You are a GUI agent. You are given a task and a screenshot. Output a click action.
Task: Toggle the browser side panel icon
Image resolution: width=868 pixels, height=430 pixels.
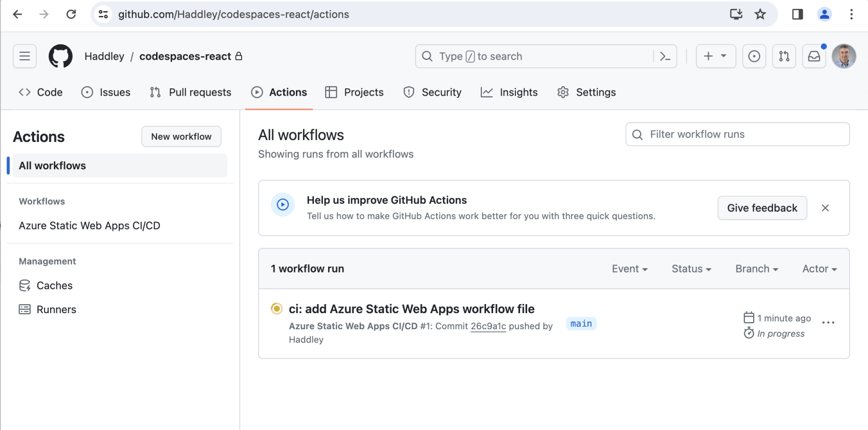798,14
